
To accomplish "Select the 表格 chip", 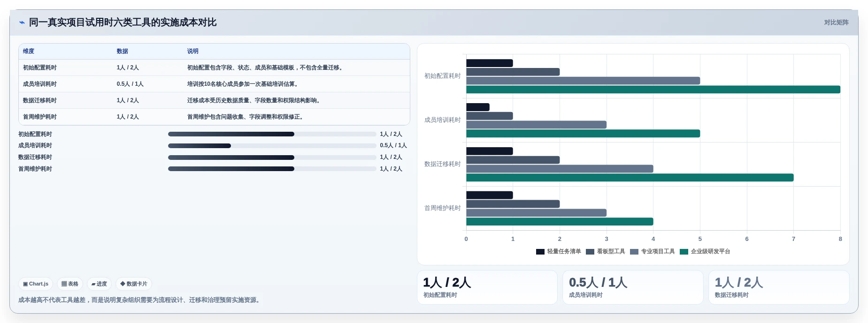I will [70, 284].
